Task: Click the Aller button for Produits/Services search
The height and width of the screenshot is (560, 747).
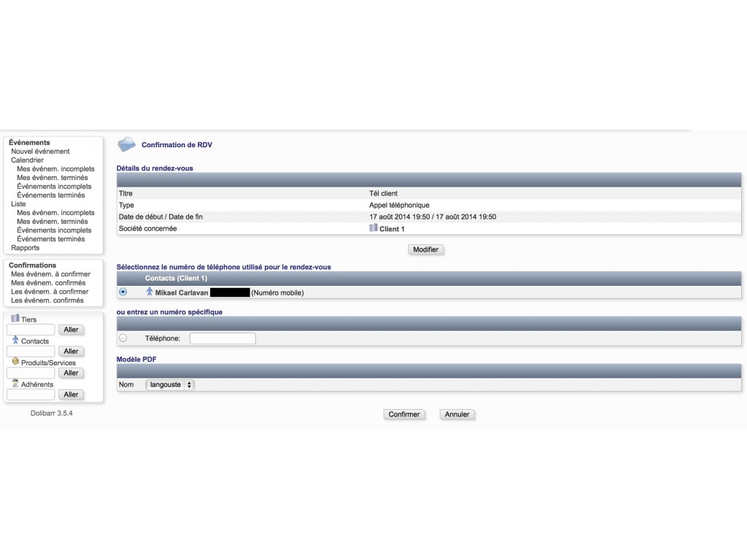Action: [x=71, y=373]
